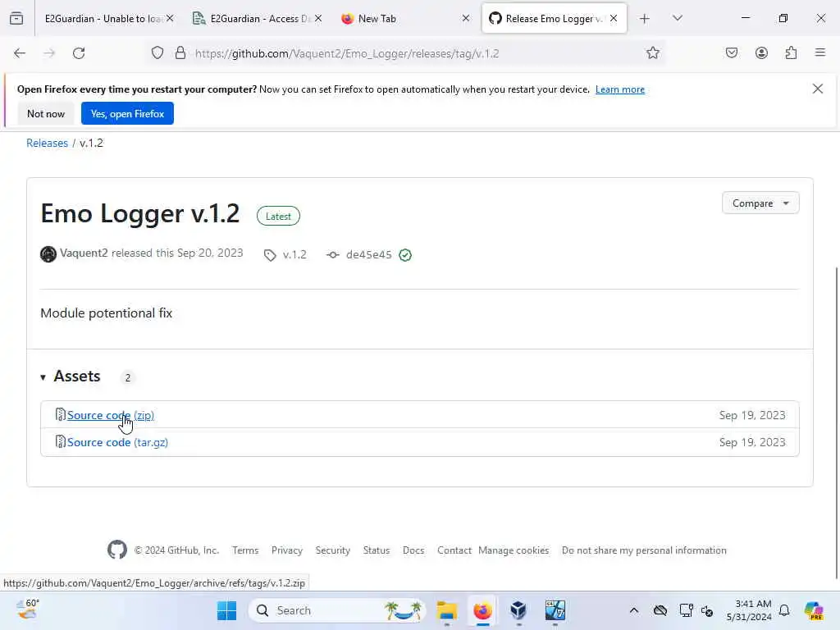Open Docs footer link
This screenshot has height=630, width=840.
(413, 550)
